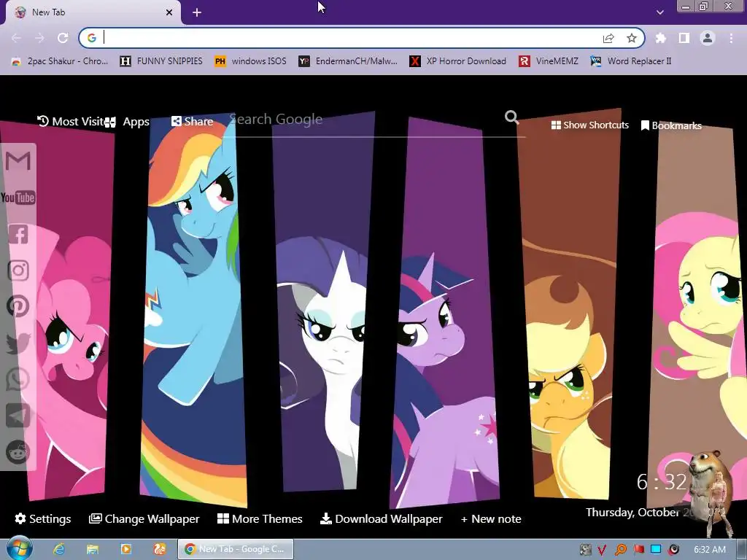Image resolution: width=747 pixels, height=560 pixels.
Task: Open Pinterest shortcut in the sidebar
Action: [x=18, y=307]
